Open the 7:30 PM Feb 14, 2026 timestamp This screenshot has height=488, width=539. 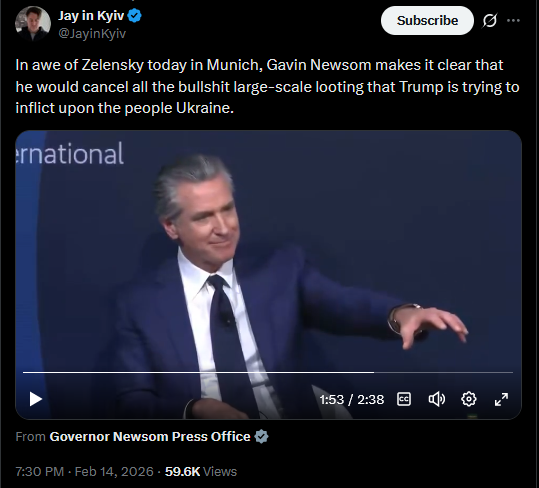pyautogui.click(x=84, y=472)
